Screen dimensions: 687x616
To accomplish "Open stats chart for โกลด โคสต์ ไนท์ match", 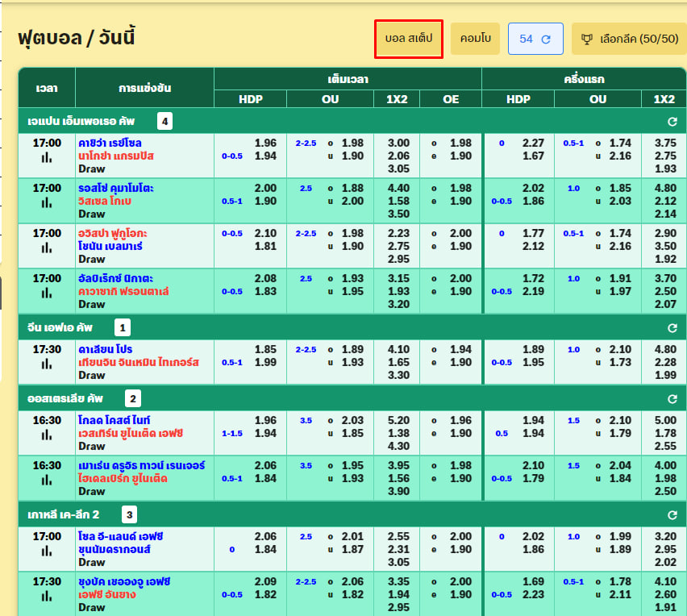I will click(x=47, y=436).
